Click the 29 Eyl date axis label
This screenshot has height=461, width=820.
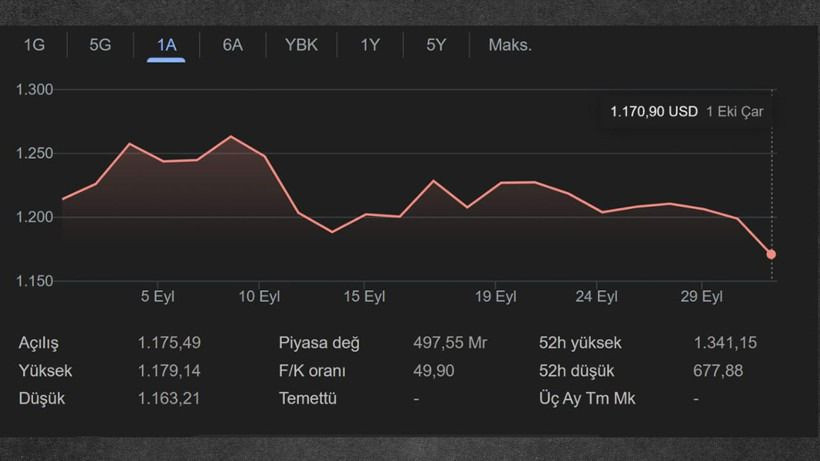701,297
